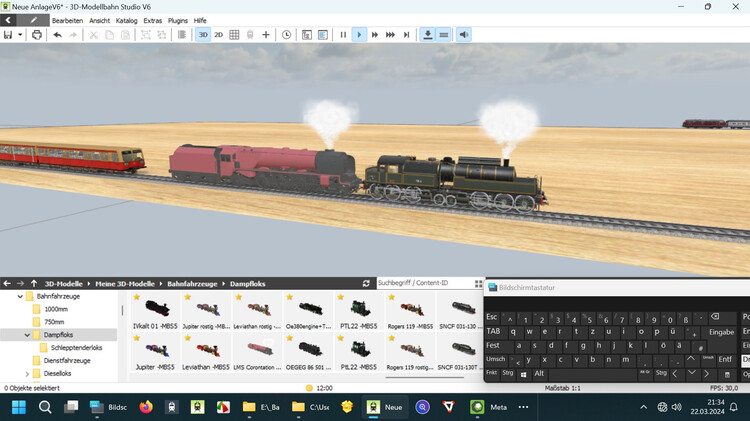Click the print icon in toolbar
750x421 pixels.
click(37, 35)
